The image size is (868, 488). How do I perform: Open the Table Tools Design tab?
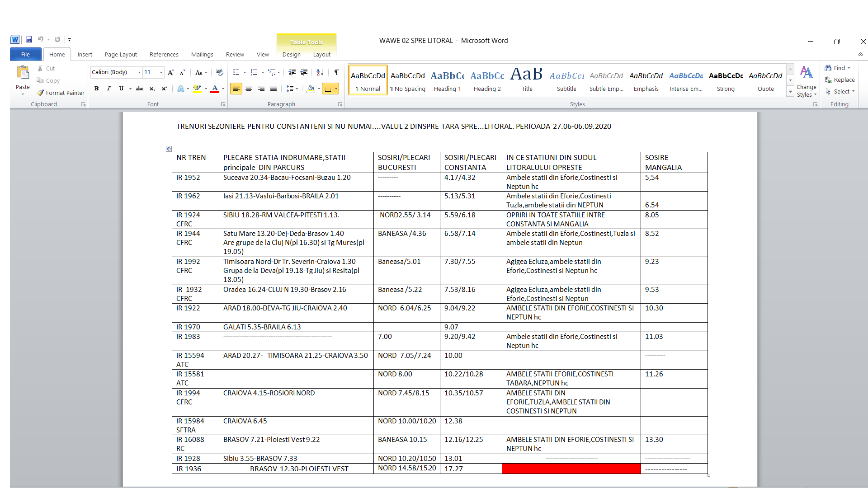292,54
